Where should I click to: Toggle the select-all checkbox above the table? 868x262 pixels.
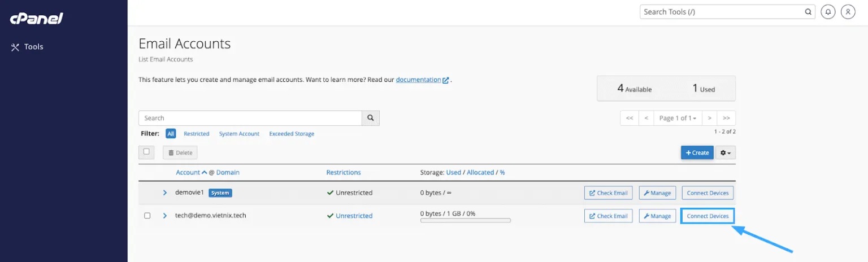pyautogui.click(x=146, y=152)
